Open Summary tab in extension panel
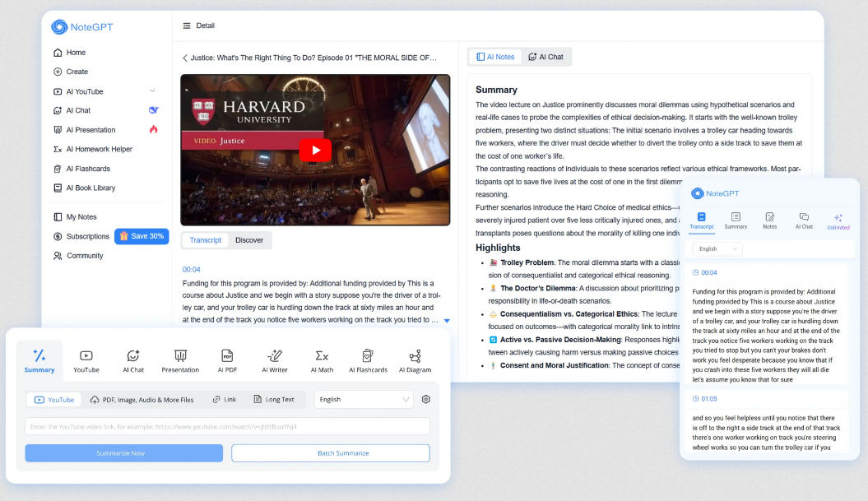The width and height of the screenshot is (868, 501). pos(736,220)
